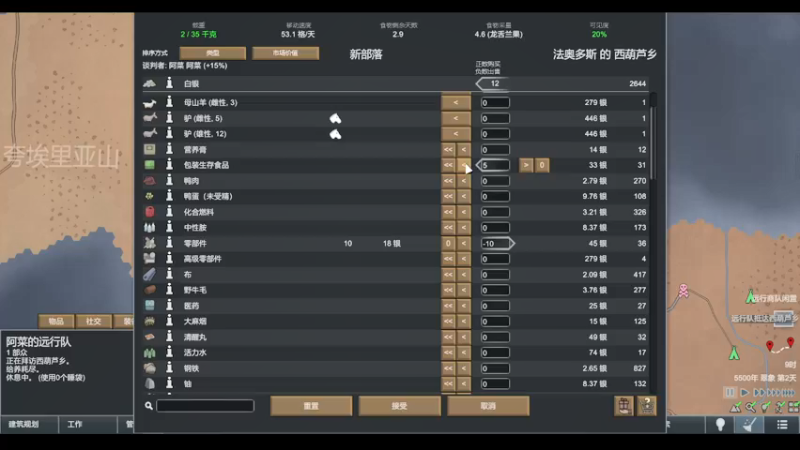Click 鸭肉 quantity field
This screenshot has width=800, height=450.
click(x=494, y=181)
